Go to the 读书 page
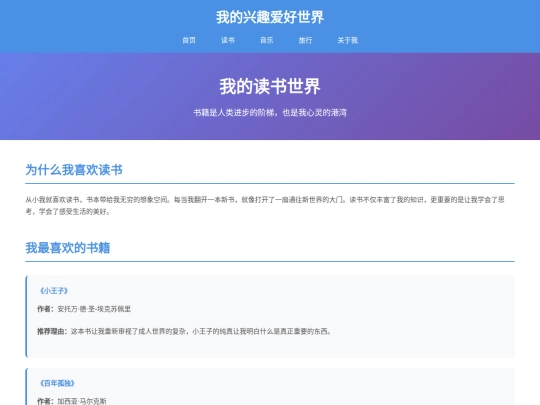Screen dimensions: 540x405 click(228, 40)
